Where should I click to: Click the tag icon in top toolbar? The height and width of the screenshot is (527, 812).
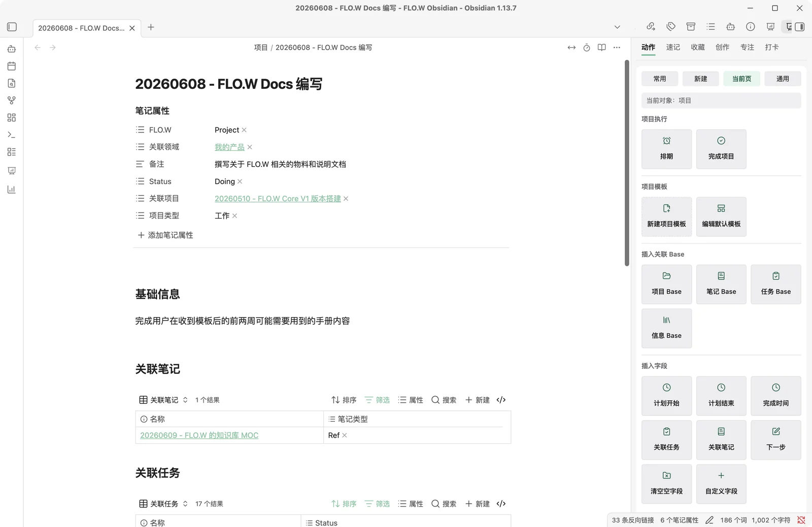coord(671,27)
